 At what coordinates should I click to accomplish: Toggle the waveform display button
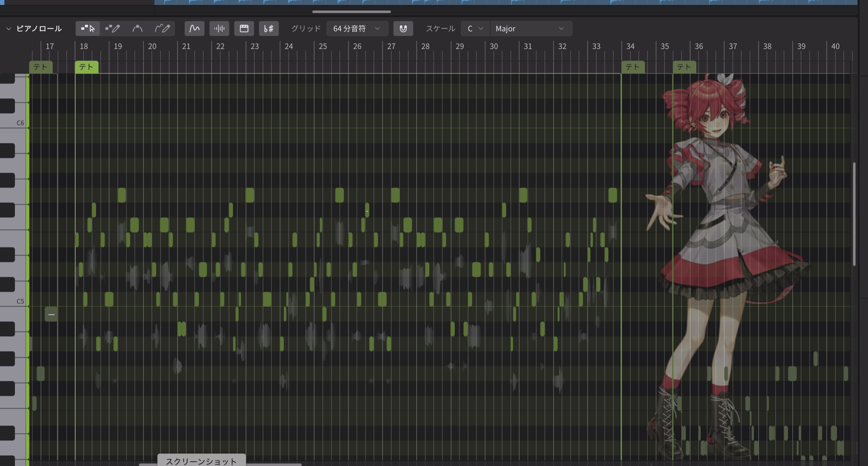[x=219, y=29]
